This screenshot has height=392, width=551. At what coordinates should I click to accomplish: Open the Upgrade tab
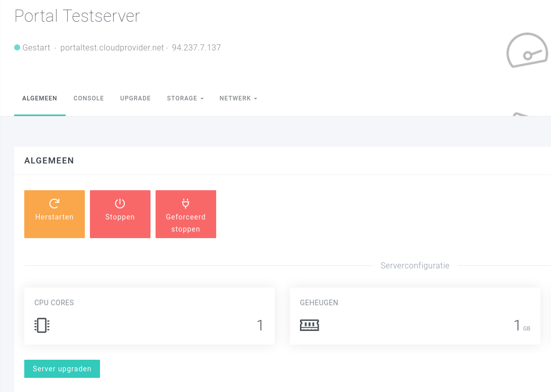pos(135,98)
